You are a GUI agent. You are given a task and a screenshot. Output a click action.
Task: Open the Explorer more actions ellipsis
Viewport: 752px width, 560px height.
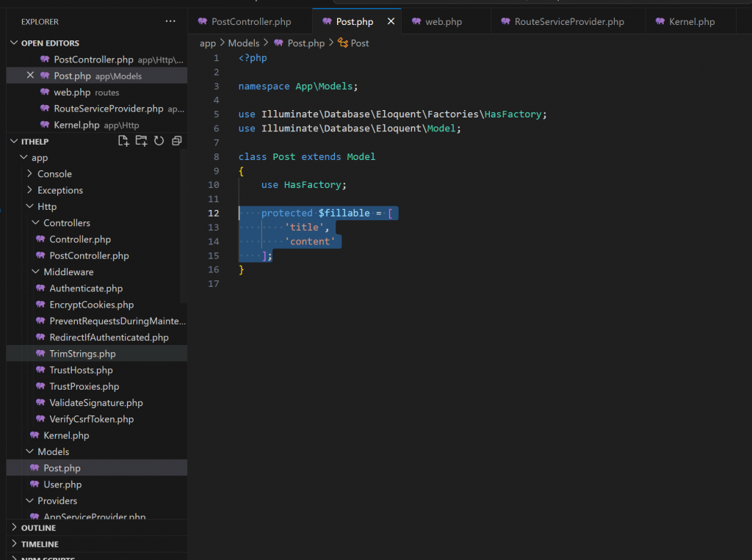coord(170,21)
